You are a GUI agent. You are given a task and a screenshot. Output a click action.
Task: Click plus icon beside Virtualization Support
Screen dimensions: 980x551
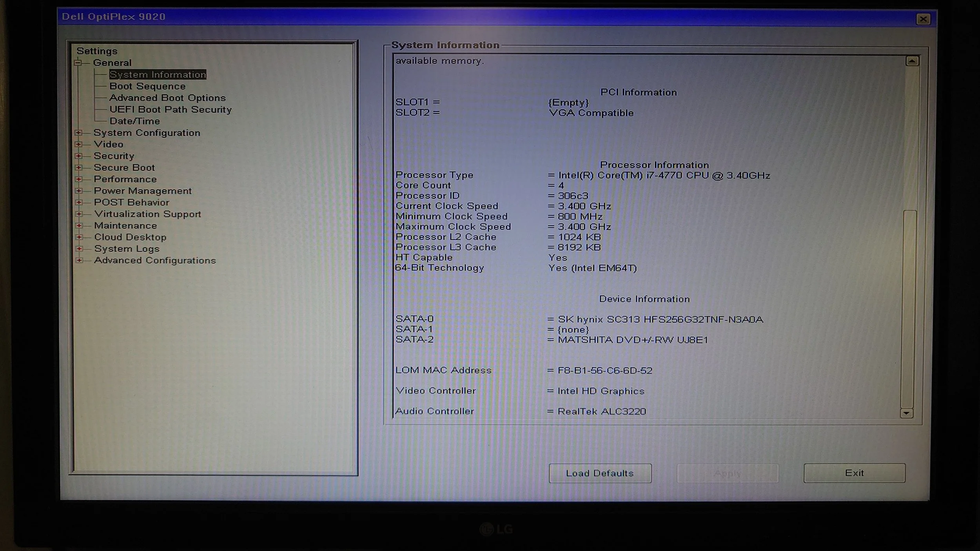click(x=79, y=214)
